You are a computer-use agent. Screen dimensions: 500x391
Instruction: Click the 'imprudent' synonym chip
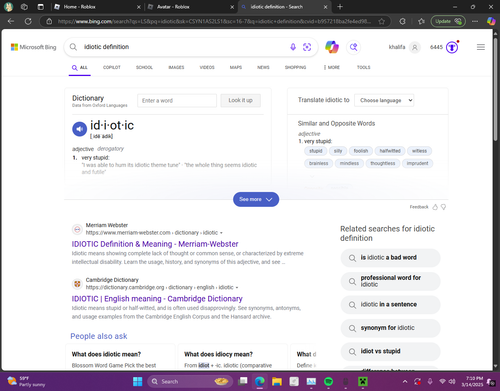click(x=417, y=163)
